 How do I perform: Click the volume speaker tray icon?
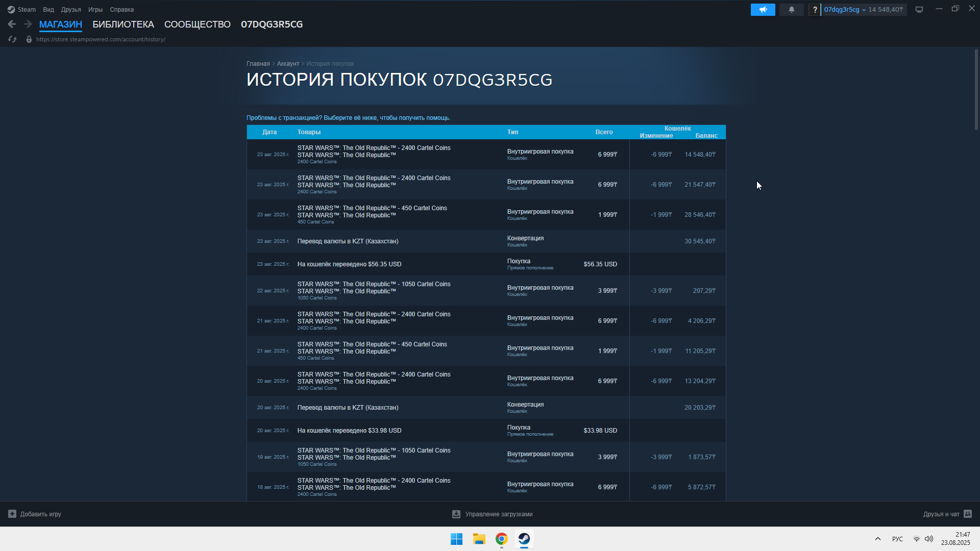click(x=929, y=539)
